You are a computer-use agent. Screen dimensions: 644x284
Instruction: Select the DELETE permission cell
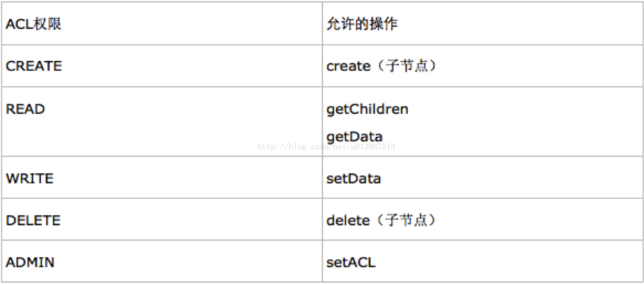(x=162, y=219)
